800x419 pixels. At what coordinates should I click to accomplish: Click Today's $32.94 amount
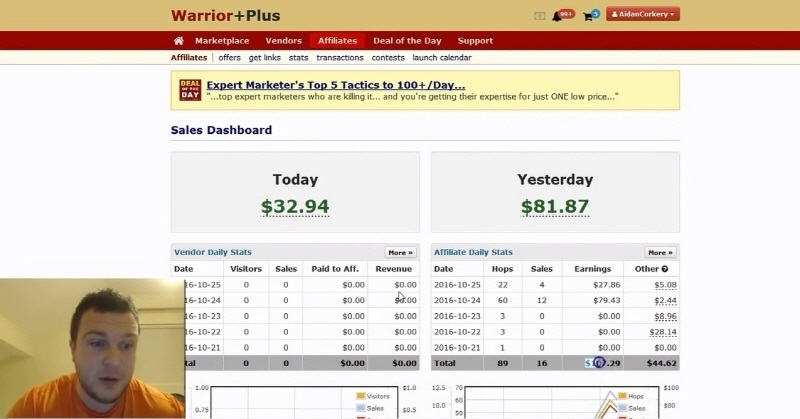point(295,207)
